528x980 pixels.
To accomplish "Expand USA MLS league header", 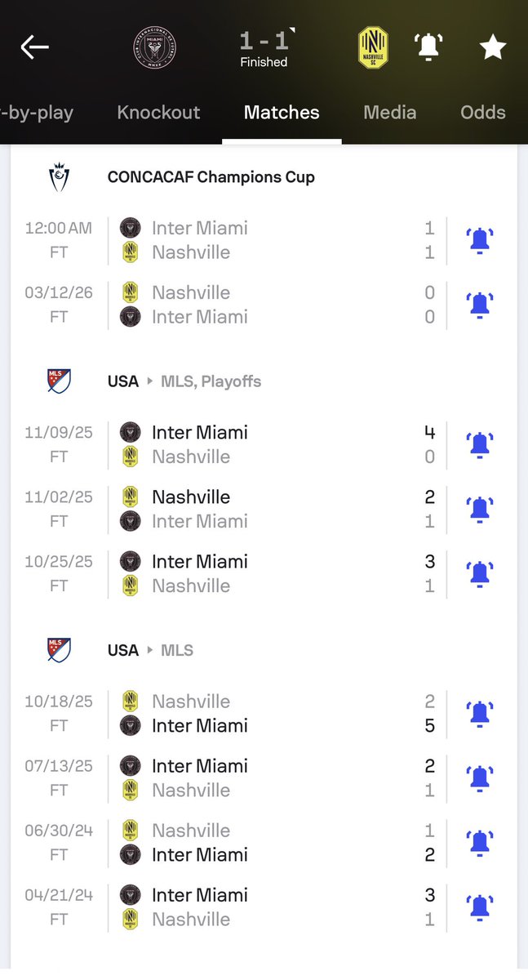I will pos(151,651).
